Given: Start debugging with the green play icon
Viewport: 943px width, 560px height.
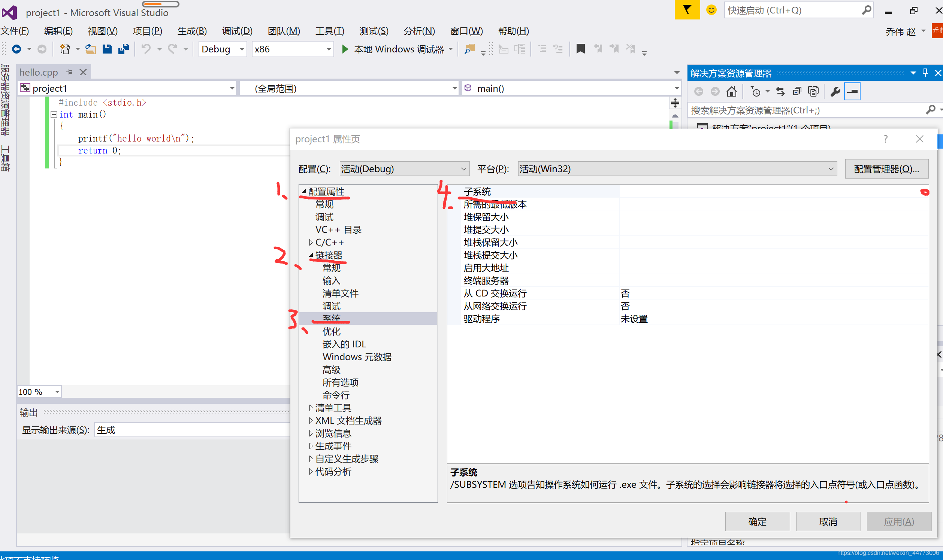Looking at the screenshot, I should tap(345, 49).
